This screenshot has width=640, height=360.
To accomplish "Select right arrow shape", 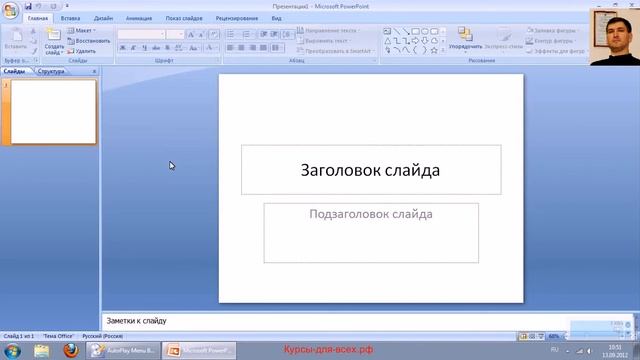I will 416,41.
